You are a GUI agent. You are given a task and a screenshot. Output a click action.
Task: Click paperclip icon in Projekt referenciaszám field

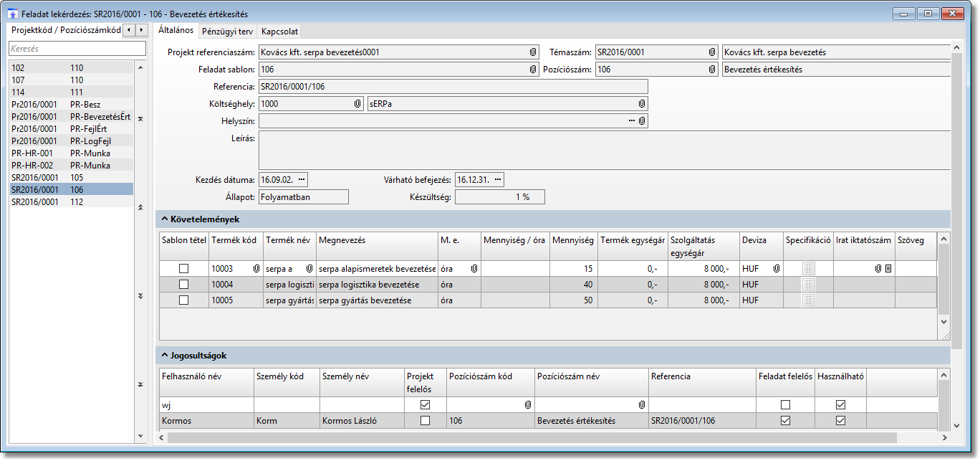tap(533, 52)
